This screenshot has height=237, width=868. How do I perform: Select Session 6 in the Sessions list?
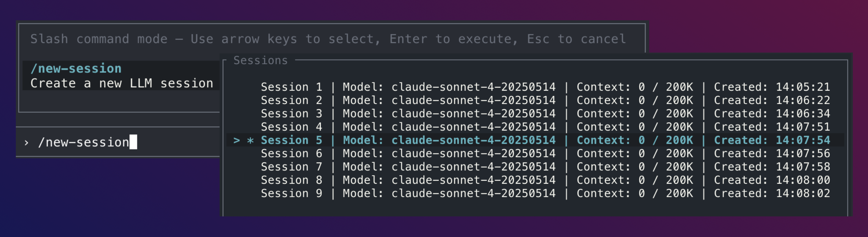[x=292, y=153]
